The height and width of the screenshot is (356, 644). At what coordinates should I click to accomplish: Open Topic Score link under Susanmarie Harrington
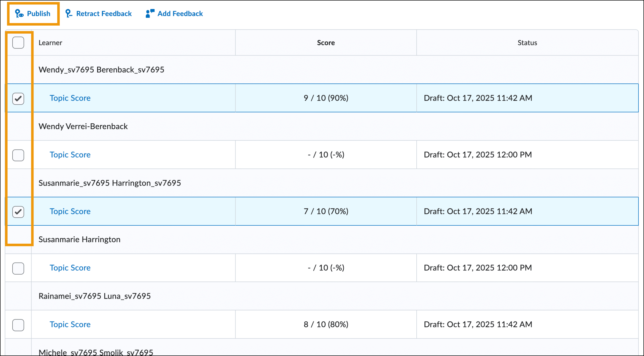click(x=70, y=268)
